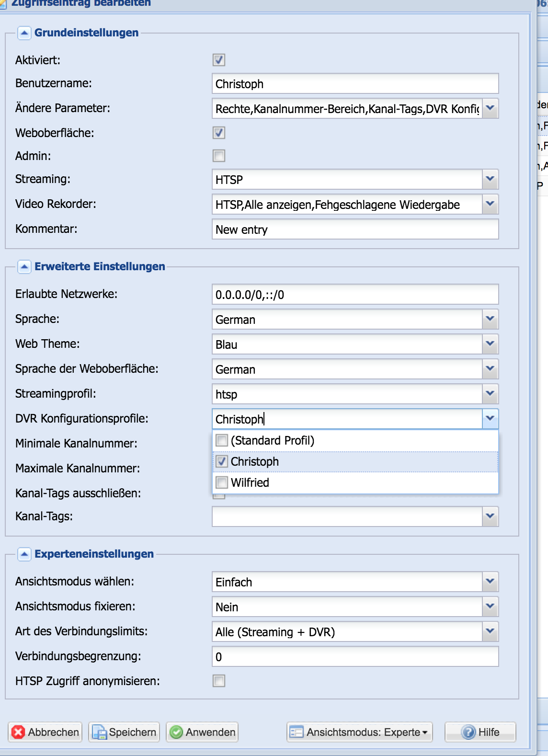548x756 pixels.
Task: Click the Hilfe button
Action: 480,732
